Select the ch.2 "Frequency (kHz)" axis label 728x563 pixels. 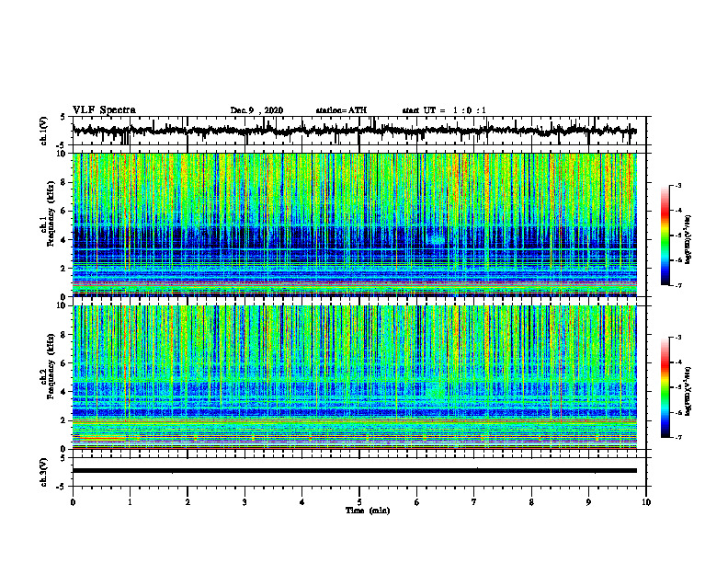coord(51,366)
